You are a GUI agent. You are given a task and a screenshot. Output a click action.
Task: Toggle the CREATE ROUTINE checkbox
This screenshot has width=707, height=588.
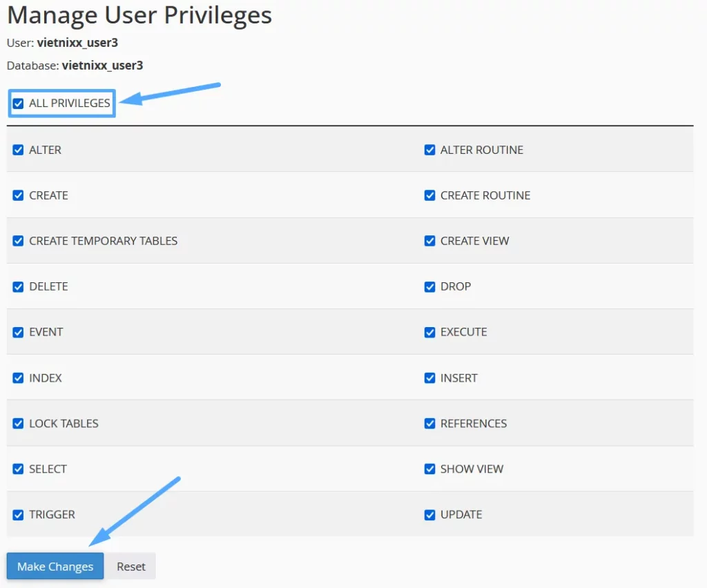tap(430, 195)
